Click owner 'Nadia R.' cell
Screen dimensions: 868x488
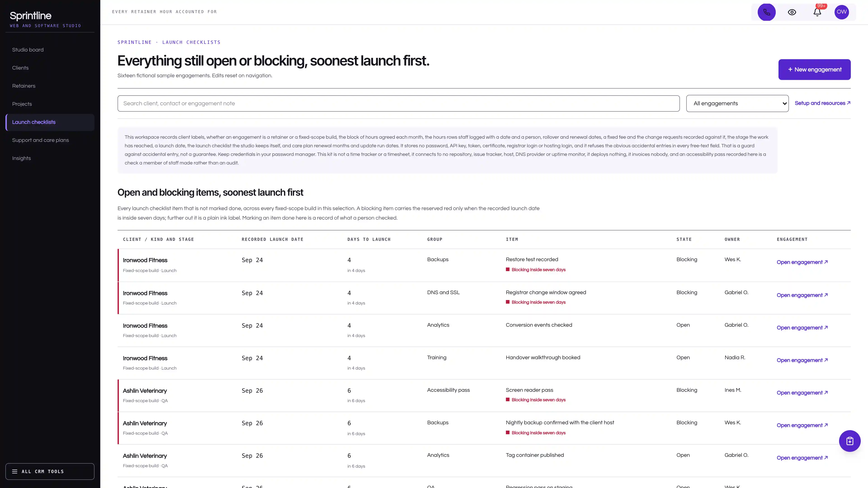[x=735, y=358]
